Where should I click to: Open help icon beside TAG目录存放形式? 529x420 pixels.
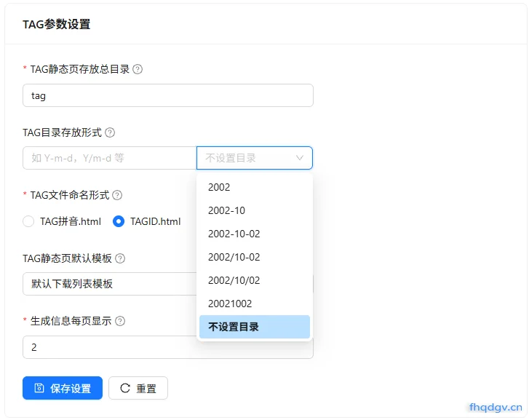110,132
